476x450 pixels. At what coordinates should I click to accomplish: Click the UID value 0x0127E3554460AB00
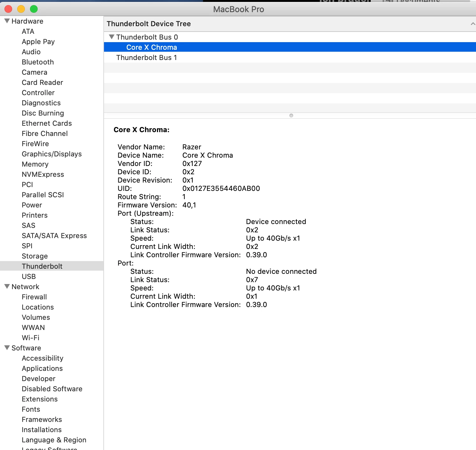[x=221, y=188]
